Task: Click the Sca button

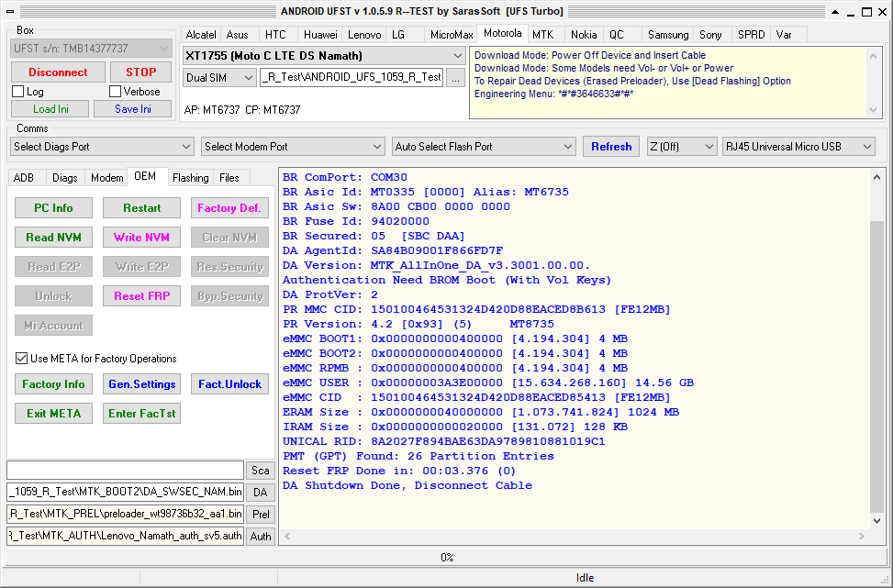Action: [261, 471]
